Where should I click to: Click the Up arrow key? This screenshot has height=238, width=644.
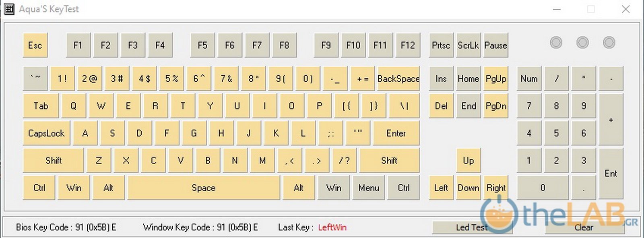[468, 161]
